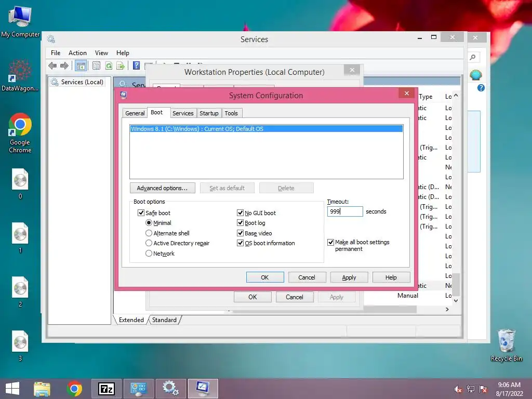Switch to Standard tab in Services window
Viewport: 532px width, 399px height.
pyautogui.click(x=164, y=320)
